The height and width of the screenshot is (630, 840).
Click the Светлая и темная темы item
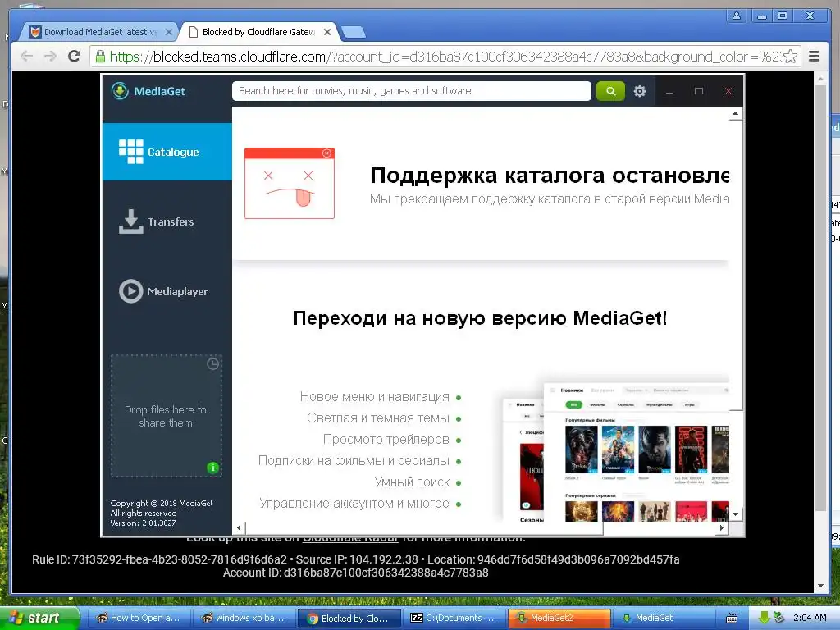coord(377,418)
